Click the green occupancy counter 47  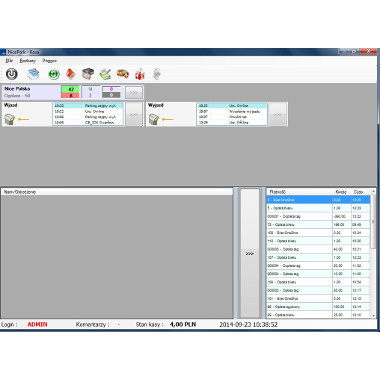tap(71, 89)
